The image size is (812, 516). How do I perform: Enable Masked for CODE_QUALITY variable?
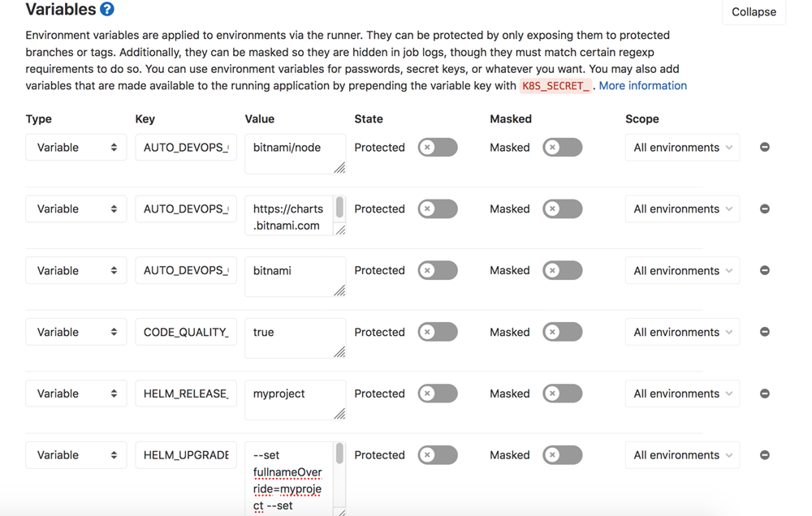[562, 333]
